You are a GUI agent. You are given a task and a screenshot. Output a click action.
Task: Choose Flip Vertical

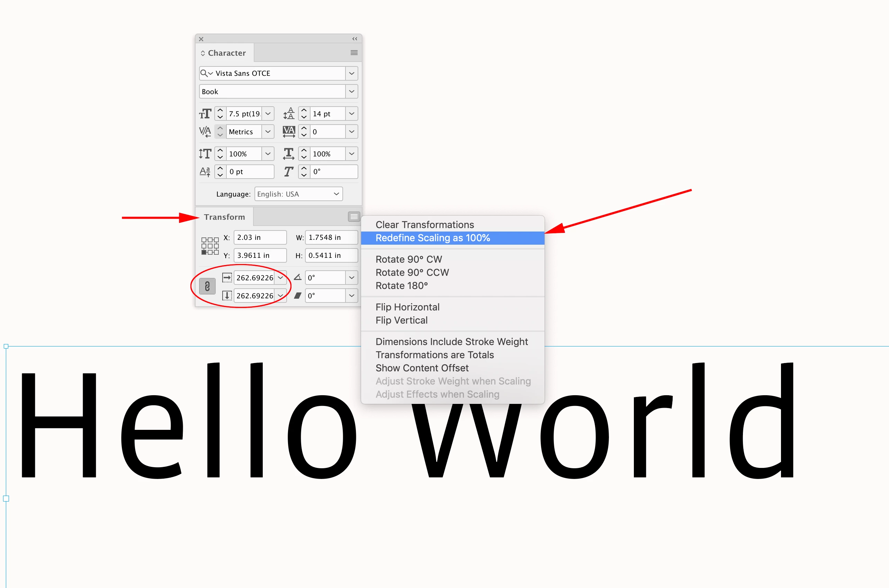(401, 320)
